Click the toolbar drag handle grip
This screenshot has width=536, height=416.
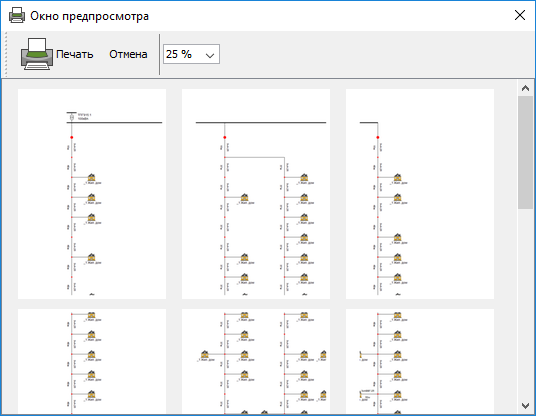click(5, 54)
